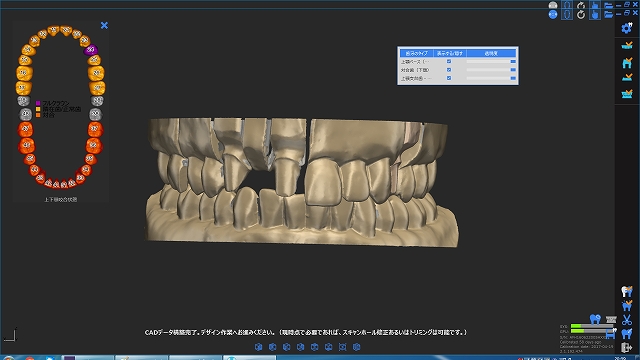The height and width of the screenshot is (360, 640).
Task: Click the leftmost view cube at bottom center
Action: click(258, 347)
